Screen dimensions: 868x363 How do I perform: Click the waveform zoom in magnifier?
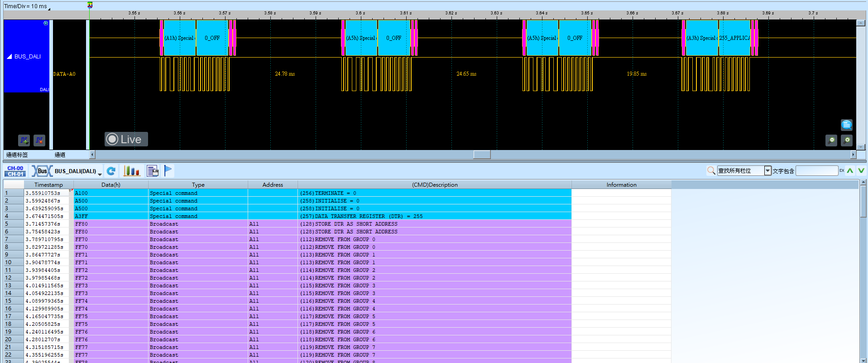point(847,140)
